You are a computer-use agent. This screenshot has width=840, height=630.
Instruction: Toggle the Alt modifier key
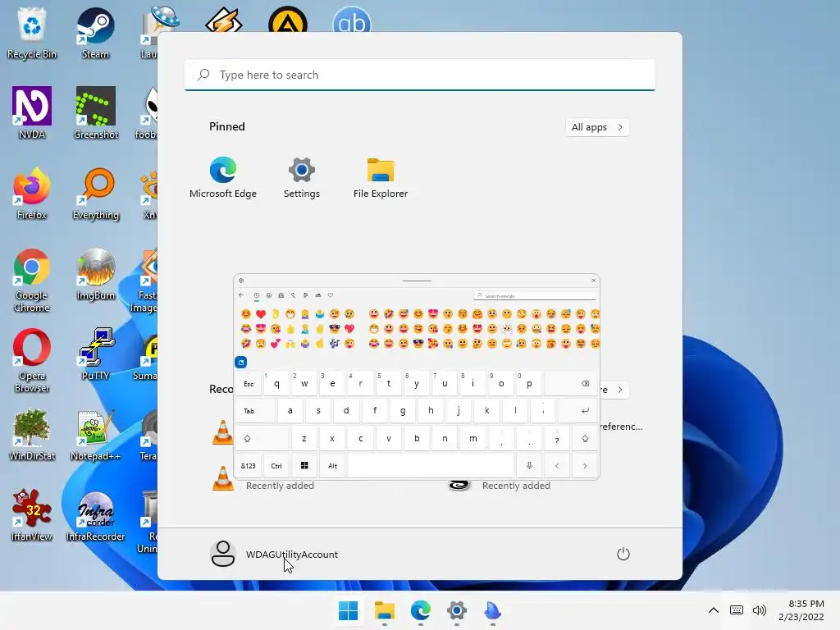click(333, 466)
